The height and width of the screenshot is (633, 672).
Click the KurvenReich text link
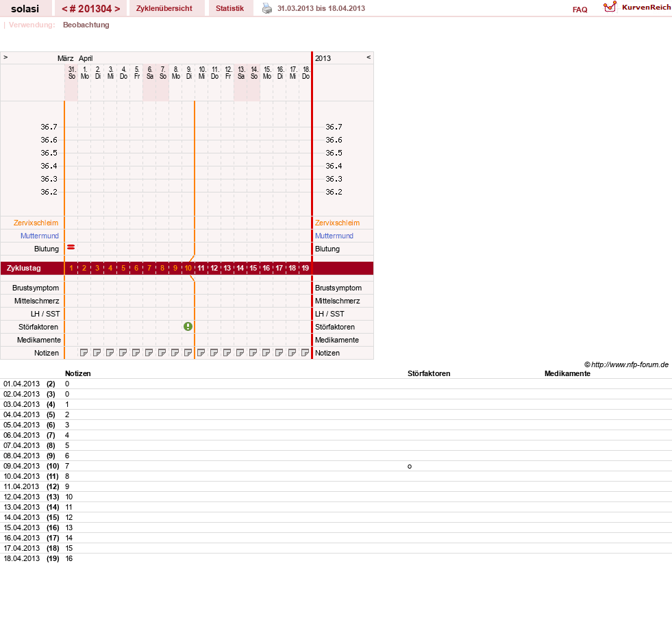point(646,8)
